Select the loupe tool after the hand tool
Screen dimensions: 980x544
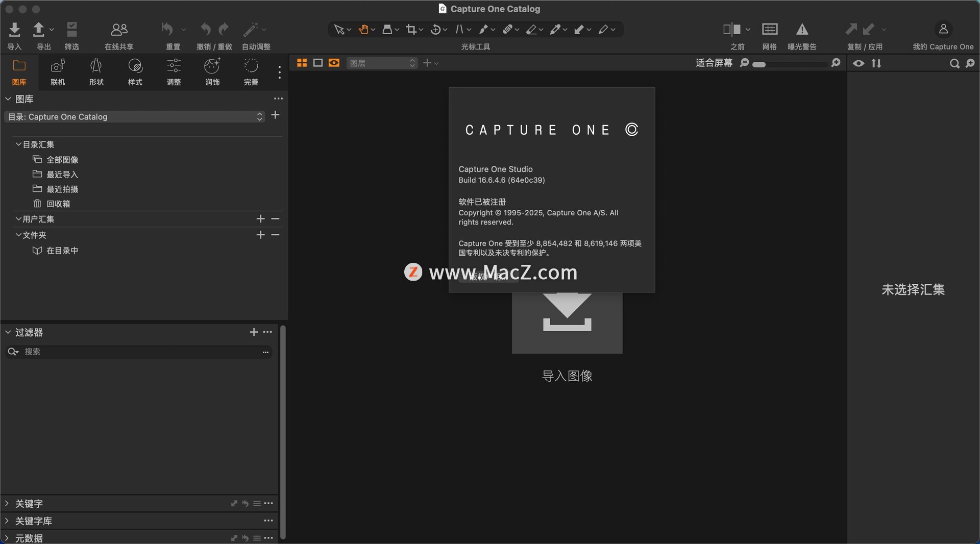(x=387, y=30)
